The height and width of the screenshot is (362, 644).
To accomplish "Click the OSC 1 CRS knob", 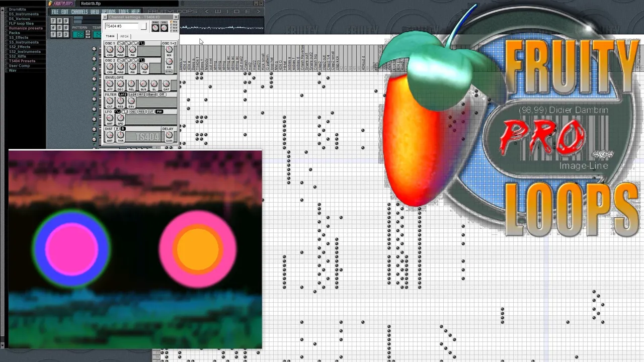I will (x=110, y=49).
